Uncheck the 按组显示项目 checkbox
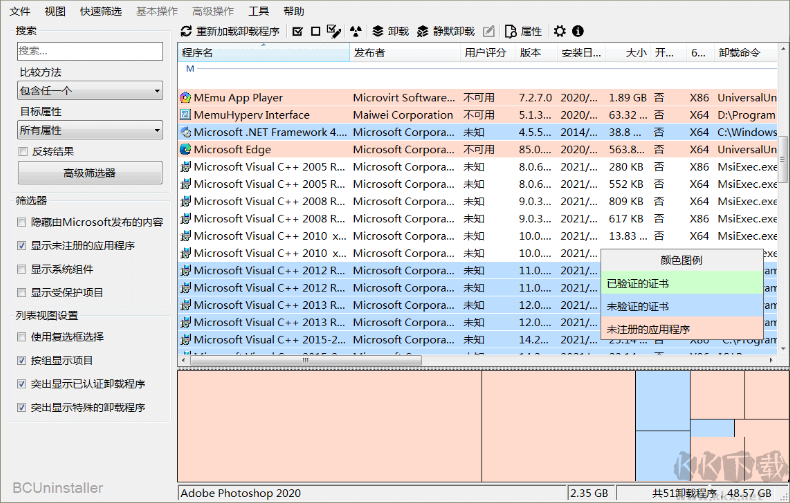This screenshot has height=503, width=790. pyautogui.click(x=23, y=360)
